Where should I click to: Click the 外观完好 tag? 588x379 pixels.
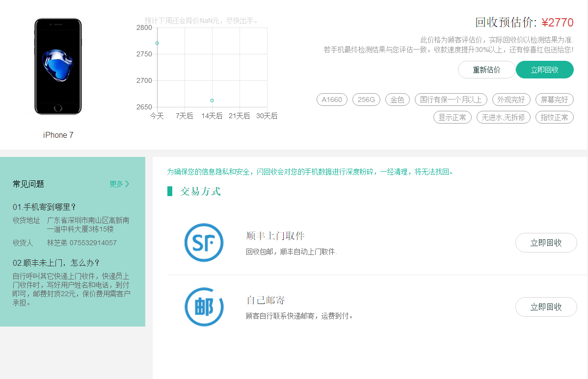tap(511, 100)
